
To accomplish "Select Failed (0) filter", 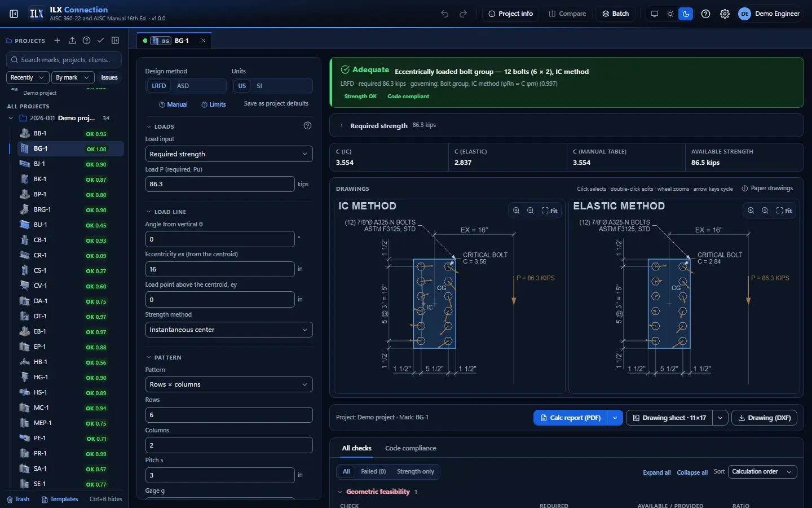I will click(373, 472).
